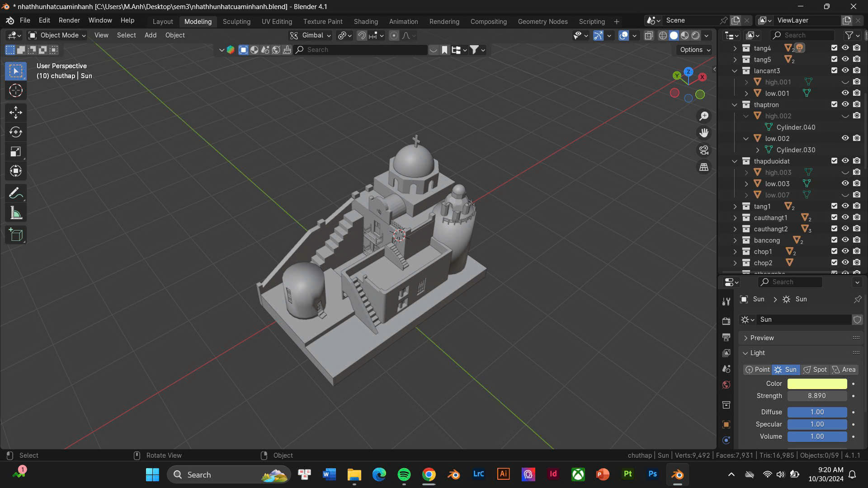
Task: Open Spotify from the taskbar
Action: click(x=404, y=474)
